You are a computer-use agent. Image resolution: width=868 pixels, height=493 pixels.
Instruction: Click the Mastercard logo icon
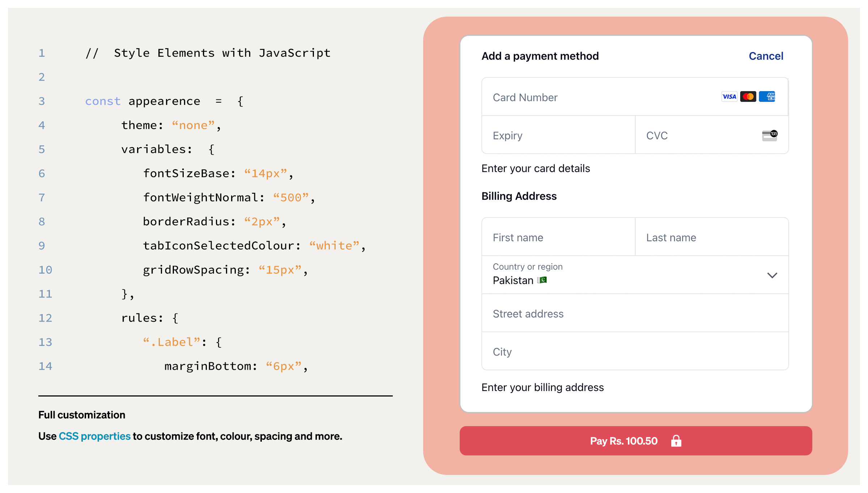point(748,97)
